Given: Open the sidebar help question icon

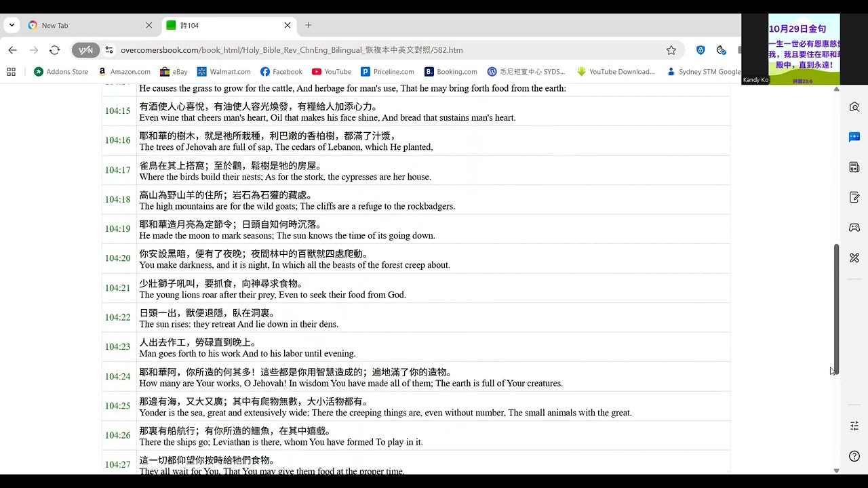Looking at the screenshot, I should pyautogui.click(x=854, y=456).
